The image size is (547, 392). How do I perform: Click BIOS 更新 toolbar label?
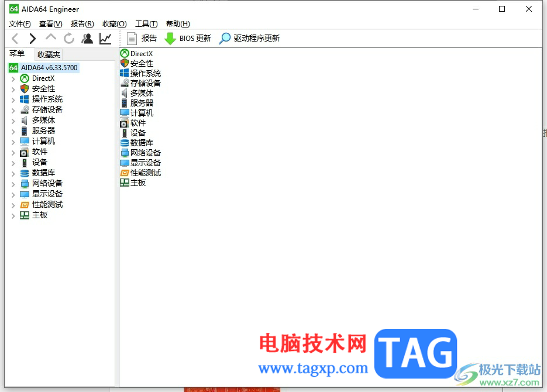pos(195,39)
